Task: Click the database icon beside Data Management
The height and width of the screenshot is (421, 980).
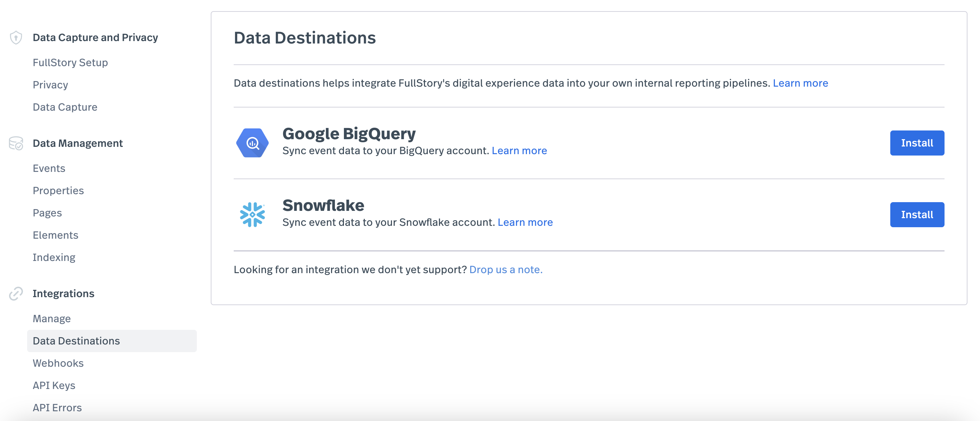Action: coord(16,143)
